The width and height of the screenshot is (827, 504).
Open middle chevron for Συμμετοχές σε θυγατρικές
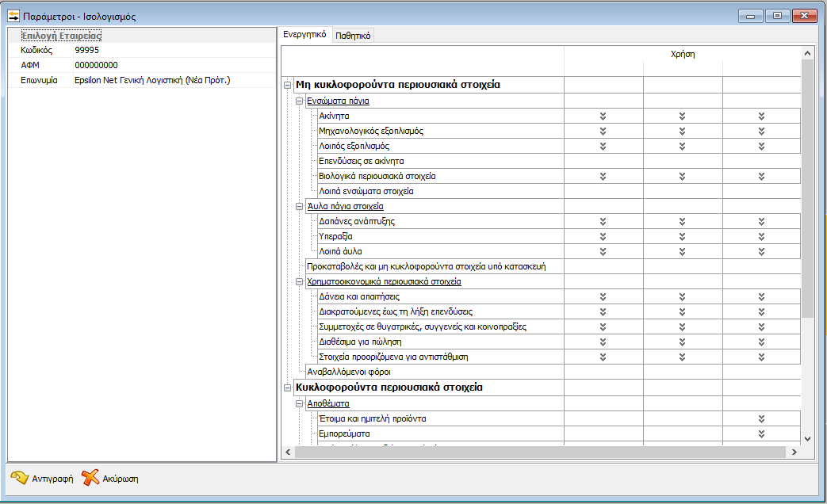pyautogui.click(x=682, y=326)
